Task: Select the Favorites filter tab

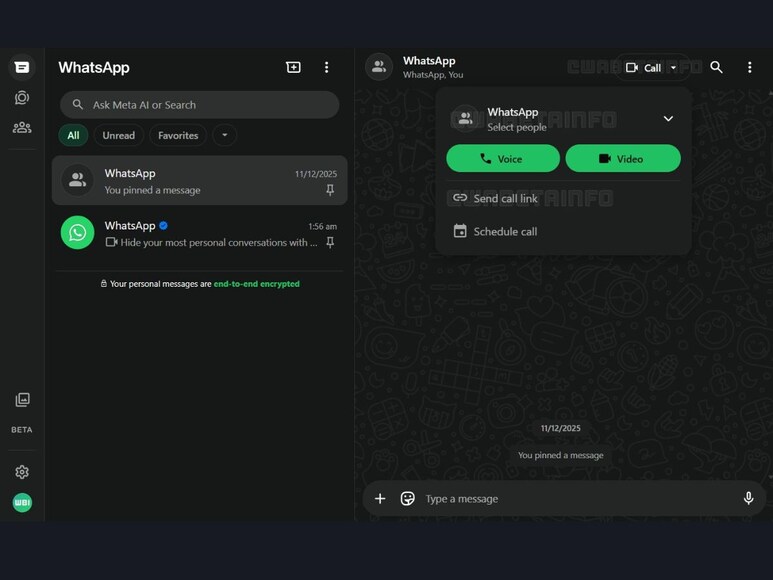Action: click(x=178, y=135)
